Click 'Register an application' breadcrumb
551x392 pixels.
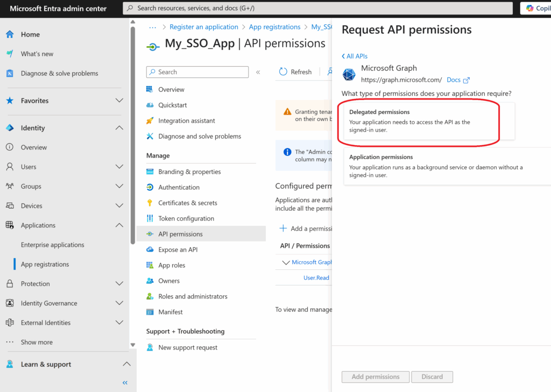click(x=204, y=27)
